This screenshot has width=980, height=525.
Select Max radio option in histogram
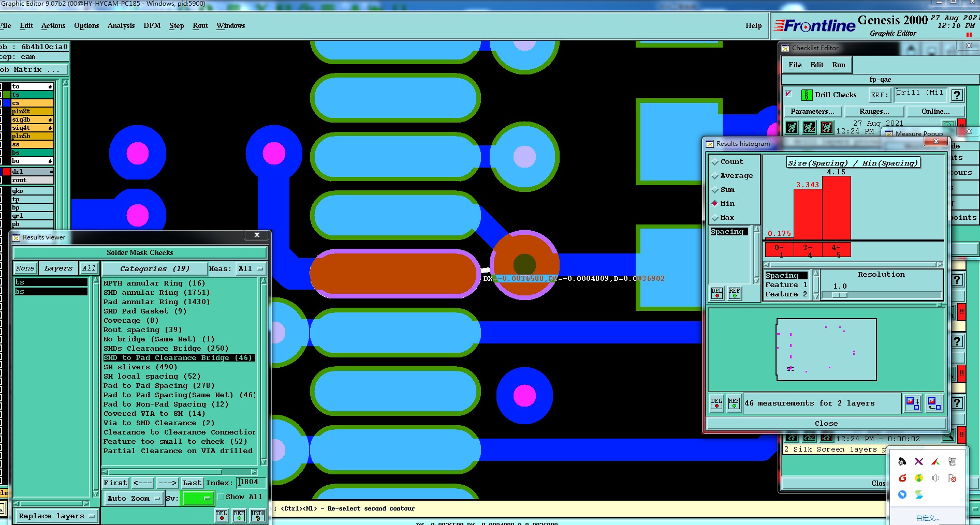pos(715,218)
